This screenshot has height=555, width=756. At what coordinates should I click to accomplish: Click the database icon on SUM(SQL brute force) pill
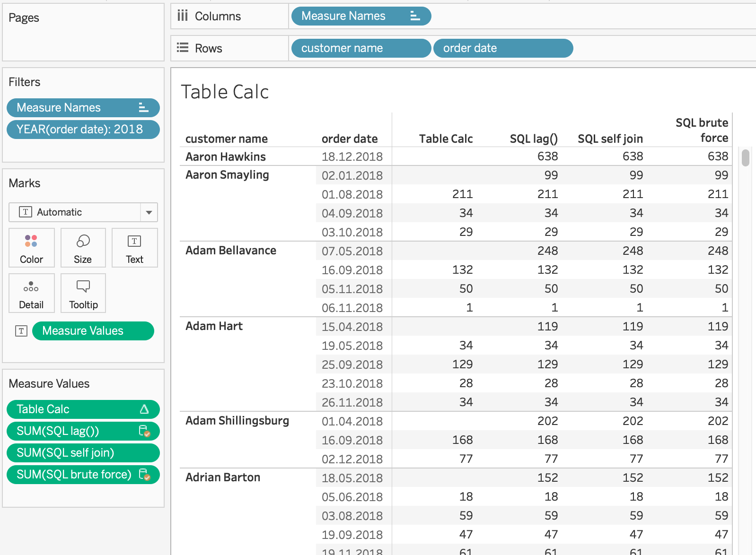pos(144,474)
